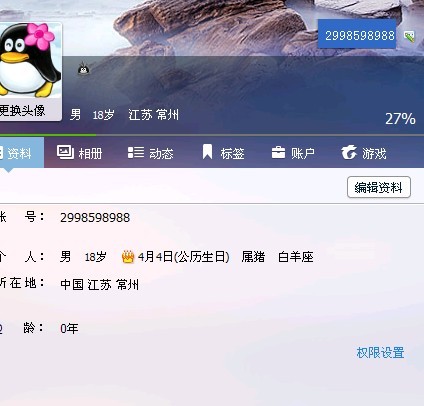This screenshot has height=406, width=424.
Task: Click the crown icon before the birthday
Action: (128, 257)
